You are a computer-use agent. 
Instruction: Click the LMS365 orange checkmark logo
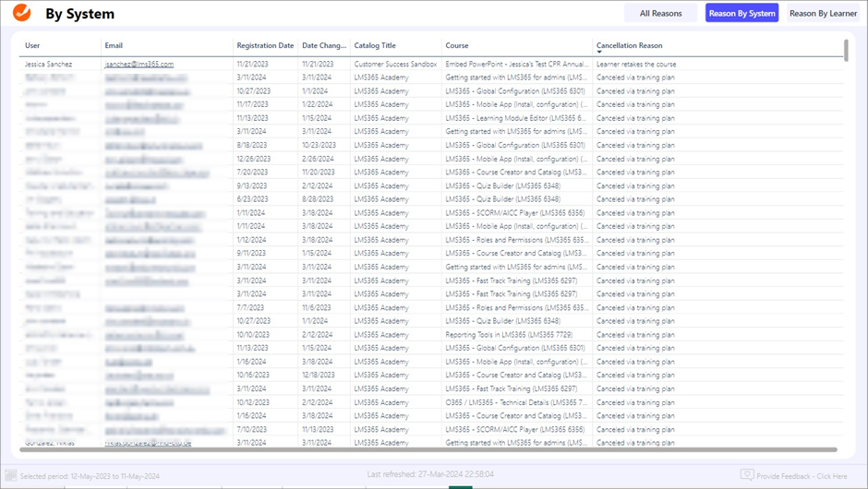[x=21, y=13]
